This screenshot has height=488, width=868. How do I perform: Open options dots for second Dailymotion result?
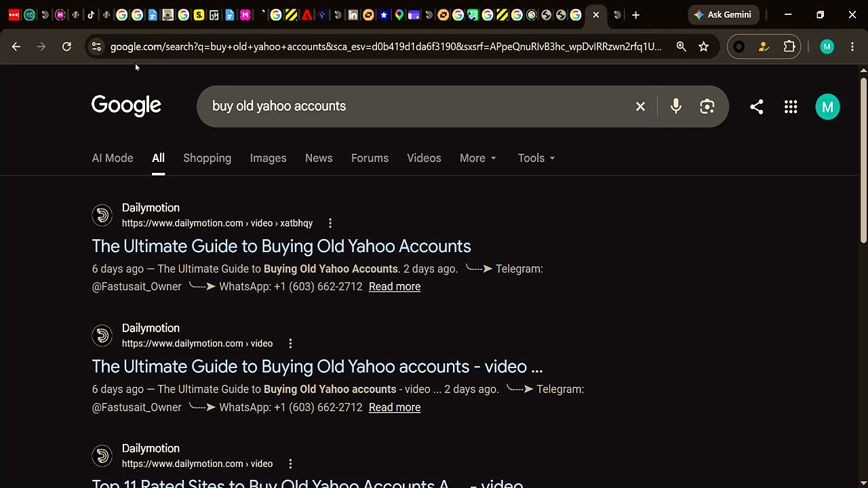click(290, 344)
